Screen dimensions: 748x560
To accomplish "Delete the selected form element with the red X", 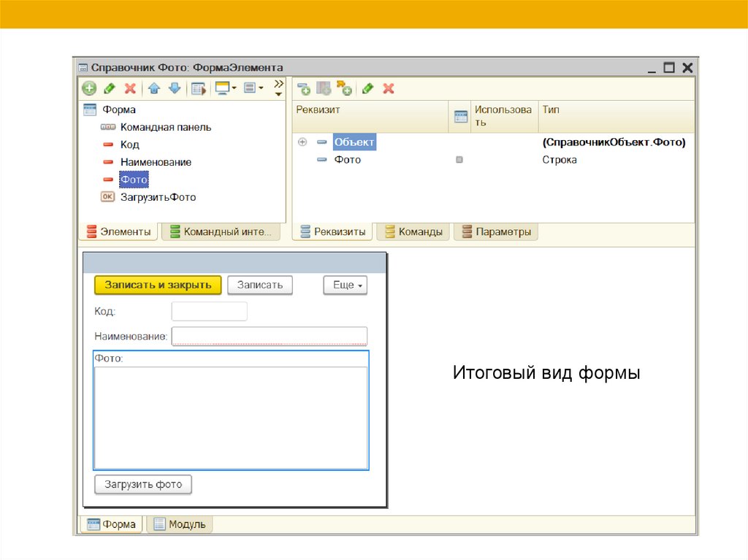I will [130, 88].
